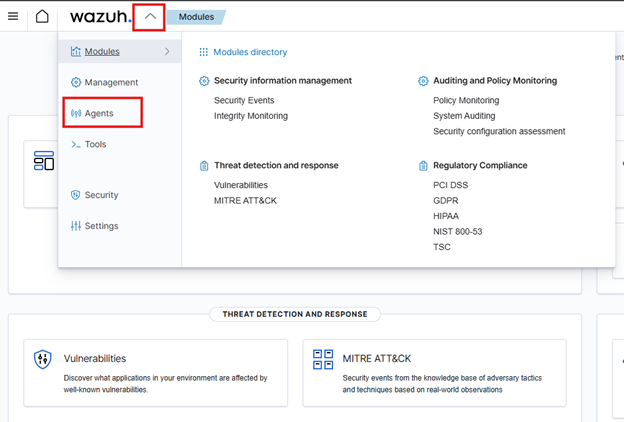Screen dimensions: 624x422
Task: Open the Settings menu item
Action: point(101,226)
